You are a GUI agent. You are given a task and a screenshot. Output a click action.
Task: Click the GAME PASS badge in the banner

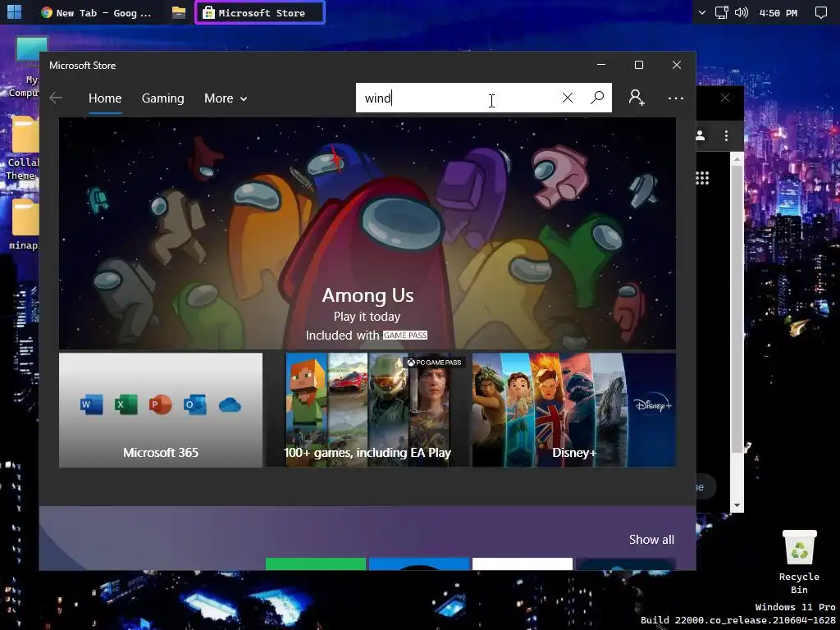tap(405, 336)
